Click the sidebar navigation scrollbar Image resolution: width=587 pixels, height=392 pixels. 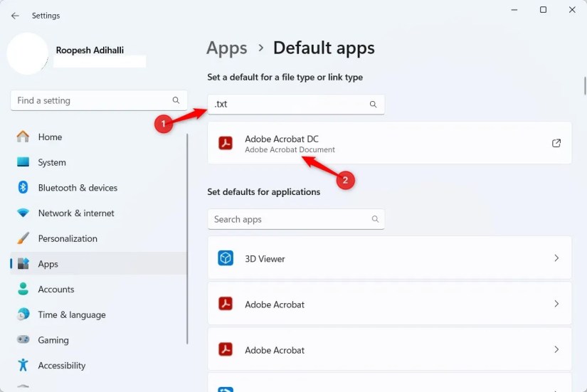(187, 238)
